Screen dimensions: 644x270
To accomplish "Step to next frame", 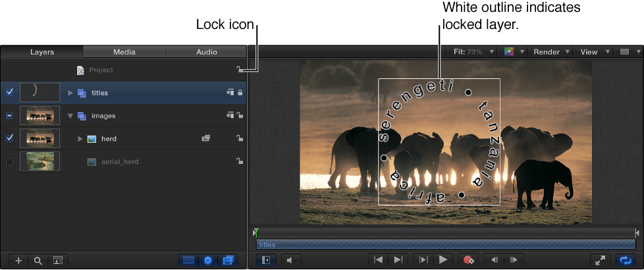I will (514, 259).
